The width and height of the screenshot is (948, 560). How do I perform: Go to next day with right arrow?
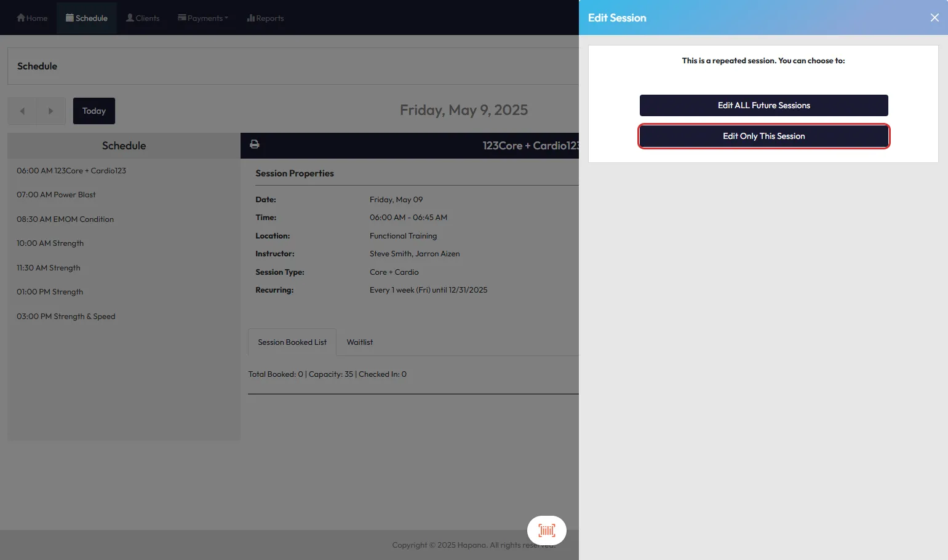coord(51,111)
